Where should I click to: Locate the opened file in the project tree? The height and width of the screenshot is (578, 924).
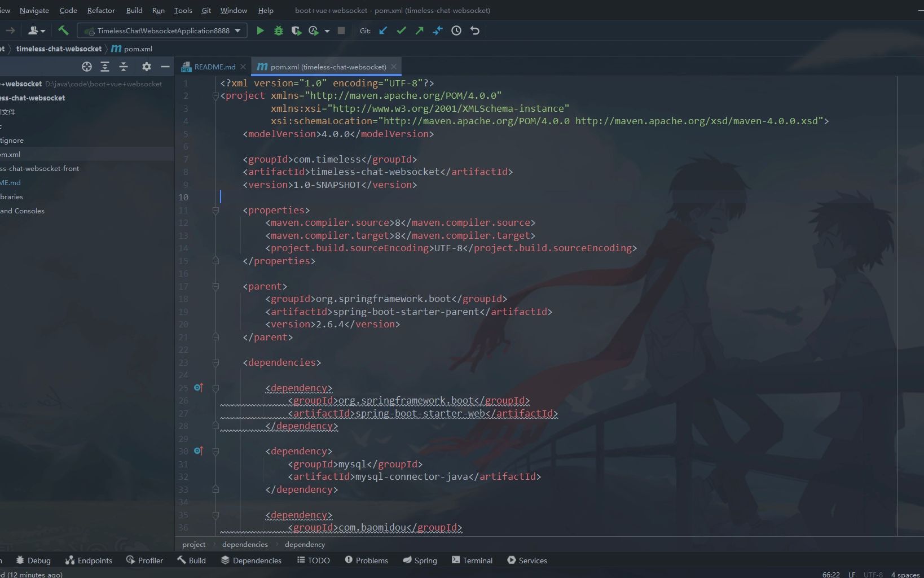coord(86,67)
